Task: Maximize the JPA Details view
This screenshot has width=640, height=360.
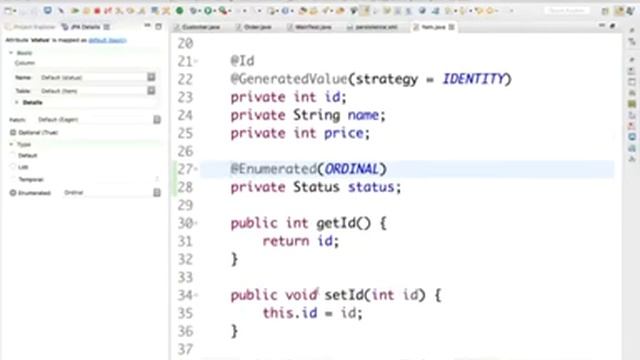Action: (x=158, y=27)
